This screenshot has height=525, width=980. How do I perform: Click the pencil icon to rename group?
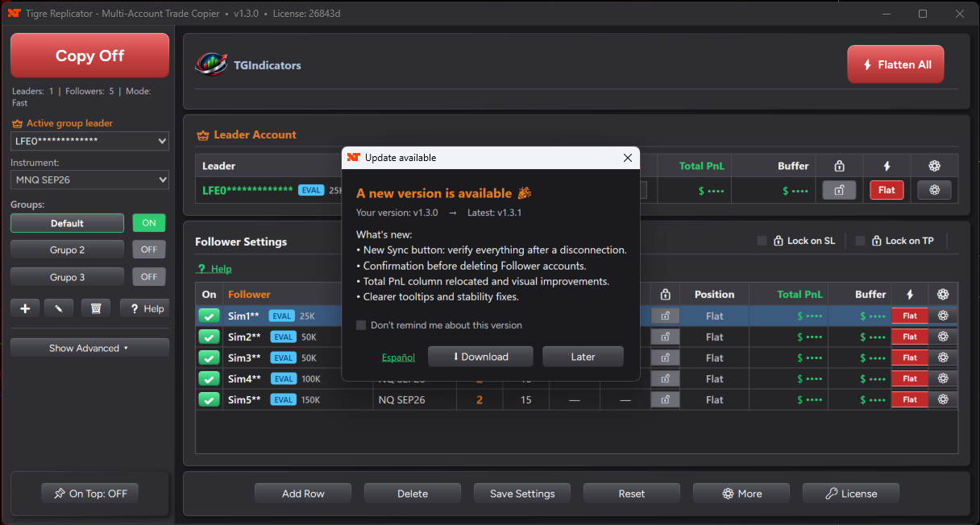(60, 308)
